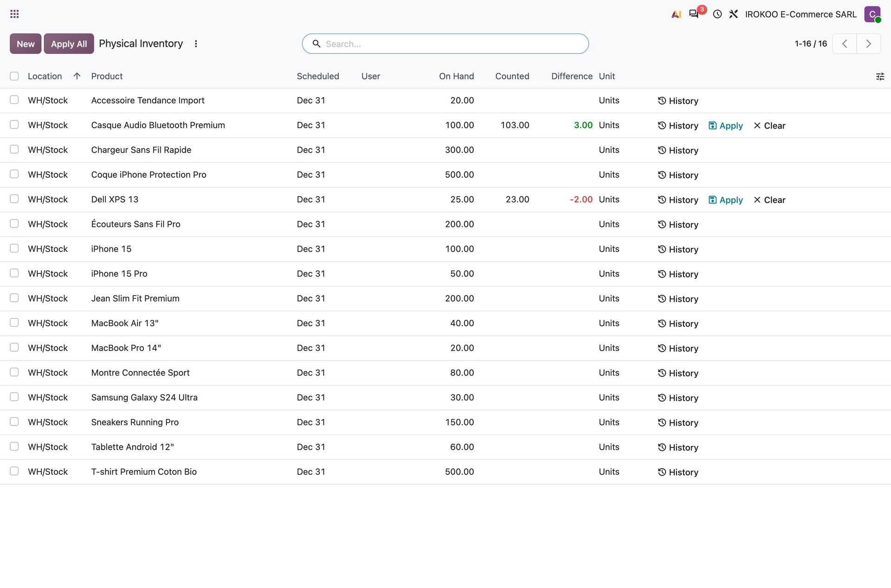This screenshot has width=891, height=588.
Task: Go to previous page of records
Action: [x=845, y=44]
